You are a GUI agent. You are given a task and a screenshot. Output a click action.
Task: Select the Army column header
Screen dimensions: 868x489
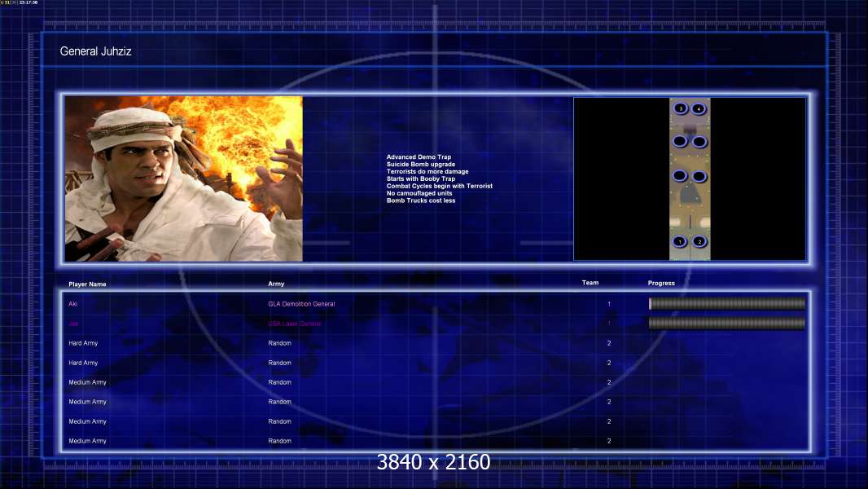tap(276, 284)
